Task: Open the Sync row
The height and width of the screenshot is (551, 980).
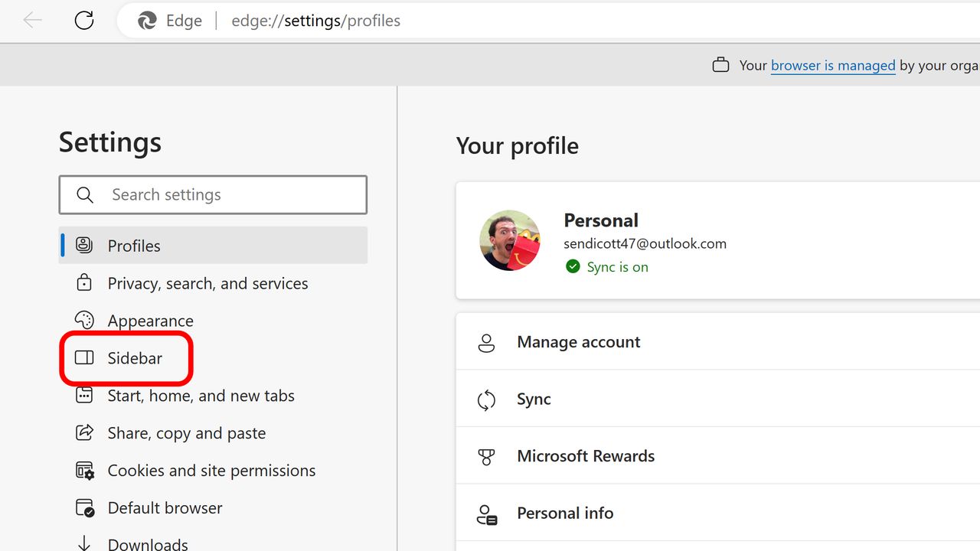Action: 718,399
